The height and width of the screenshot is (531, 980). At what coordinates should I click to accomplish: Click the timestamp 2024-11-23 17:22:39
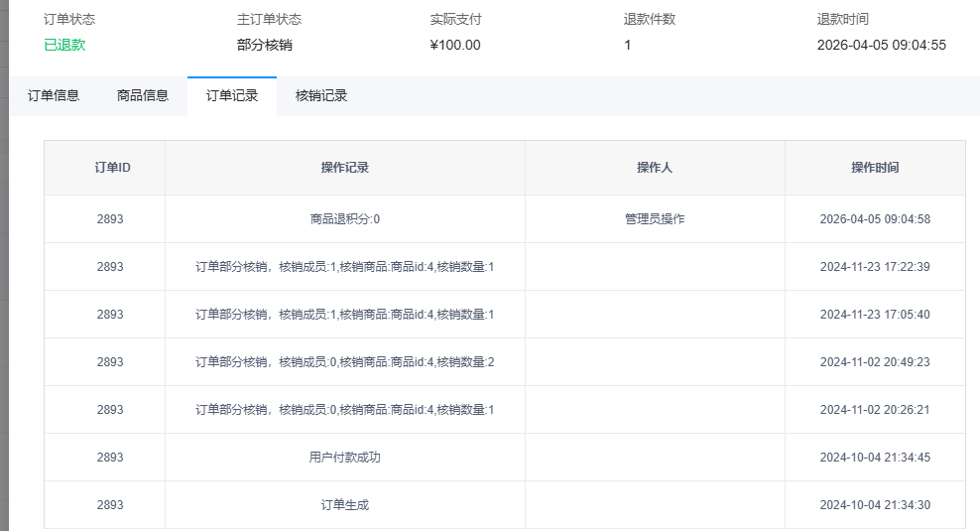coord(875,267)
